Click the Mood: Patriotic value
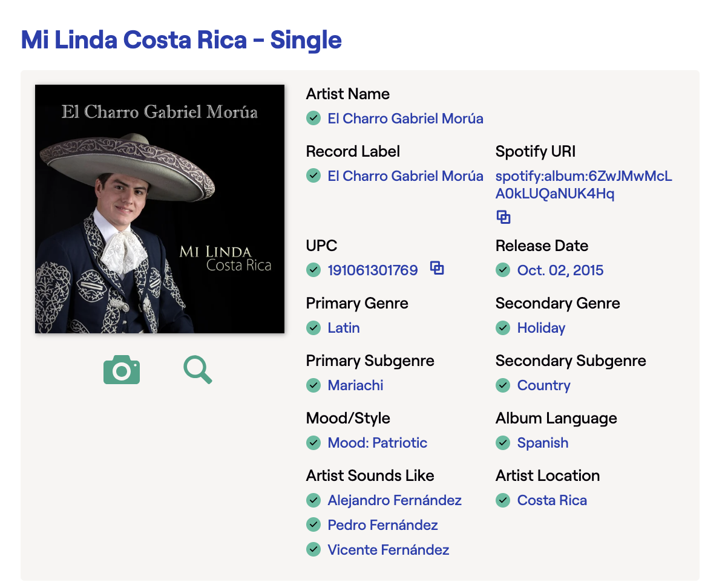 tap(378, 443)
